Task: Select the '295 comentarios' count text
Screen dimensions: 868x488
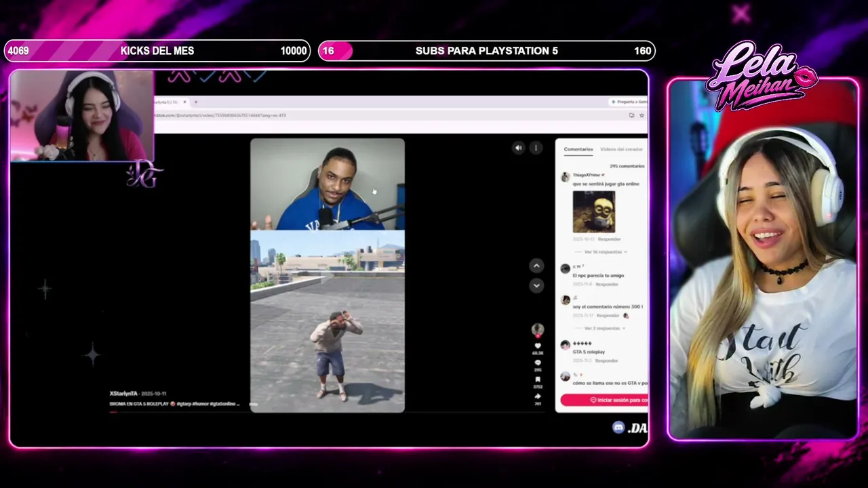Action: point(627,166)
